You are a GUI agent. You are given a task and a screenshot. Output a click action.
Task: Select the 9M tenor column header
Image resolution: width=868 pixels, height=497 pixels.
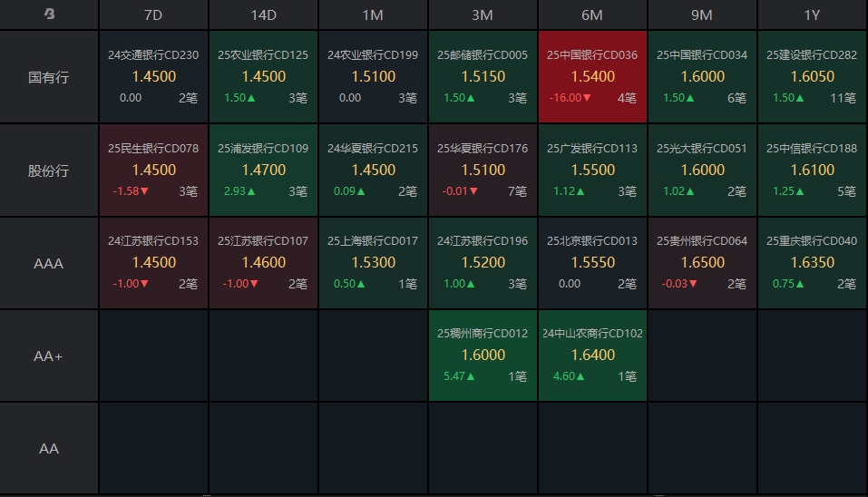(702, 15)
